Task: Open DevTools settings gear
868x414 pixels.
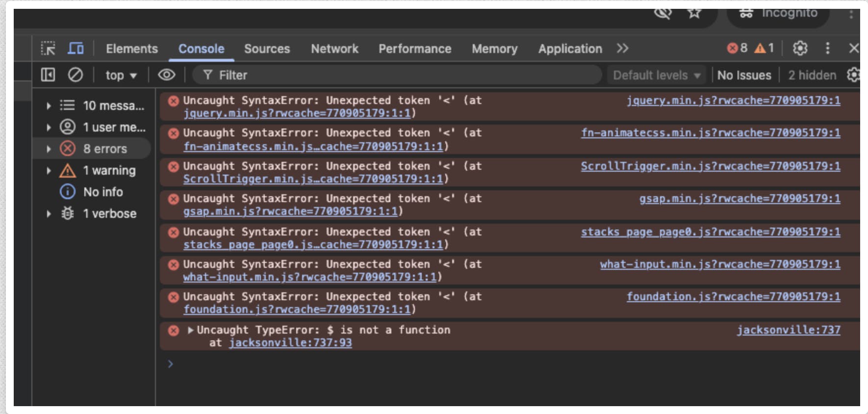Action: click(800, 48)
